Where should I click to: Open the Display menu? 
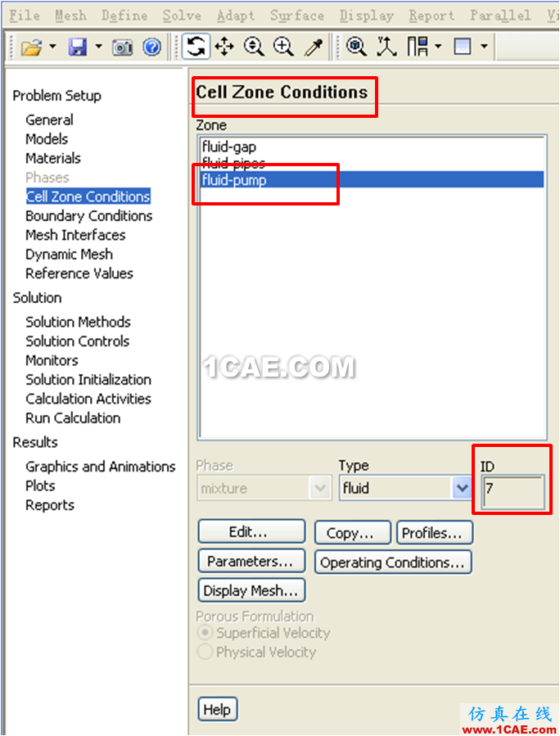(367, 16)
